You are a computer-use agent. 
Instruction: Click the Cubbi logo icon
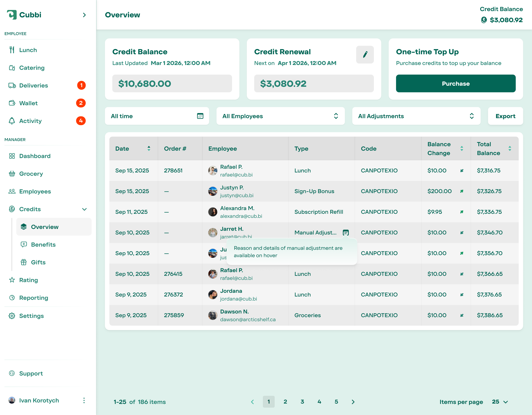pyautogui.click(x=12, y=15)
